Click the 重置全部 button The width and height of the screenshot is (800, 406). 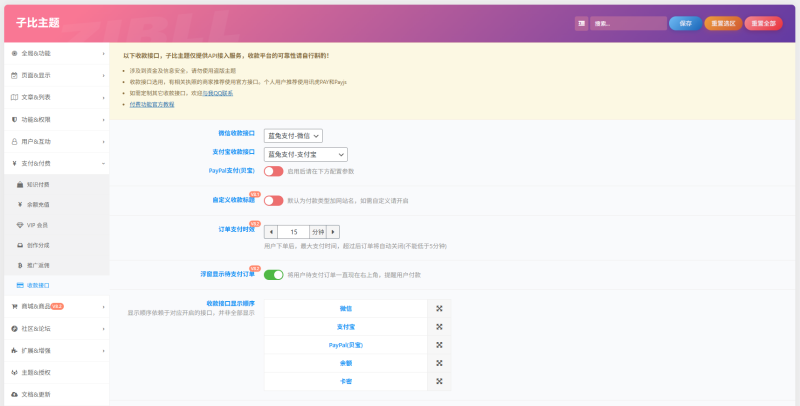763,23
